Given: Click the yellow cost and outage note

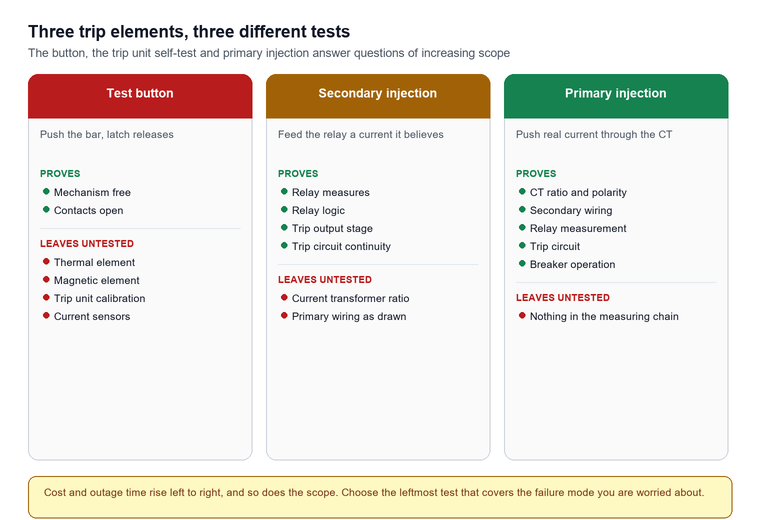Looking at the screenshot, I should coord(380,497).
